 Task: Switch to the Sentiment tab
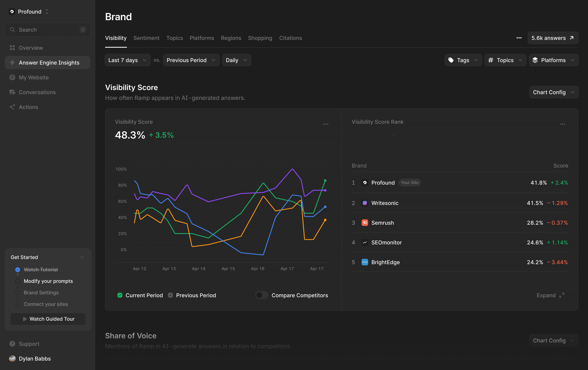[146, 38]
